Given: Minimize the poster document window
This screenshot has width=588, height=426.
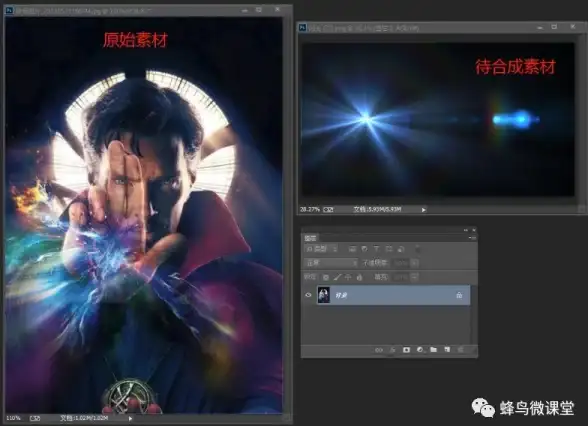Looking at the screenshot, I should click(x=245, y=10).
